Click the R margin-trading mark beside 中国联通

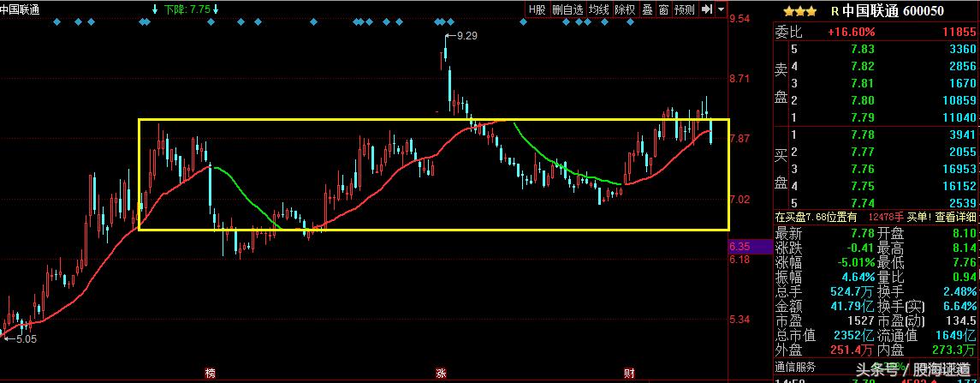pyautogui.click(x=834, y=11)
